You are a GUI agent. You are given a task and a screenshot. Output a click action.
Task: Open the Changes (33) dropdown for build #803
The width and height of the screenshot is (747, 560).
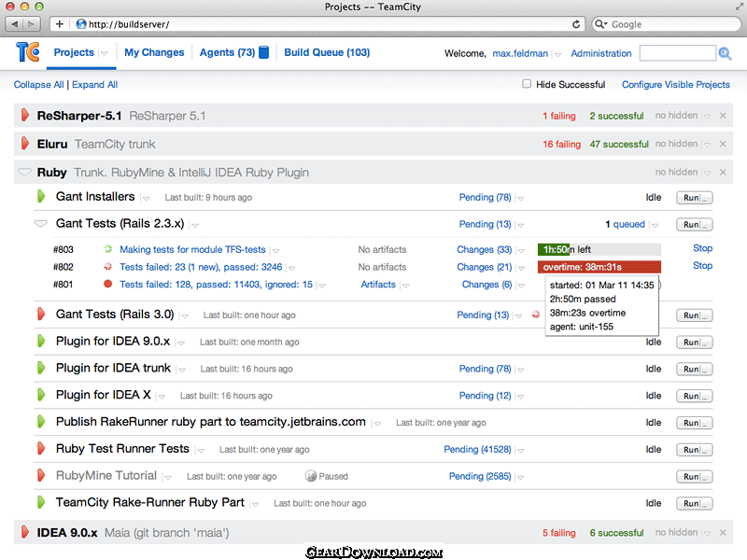(521, 250)
